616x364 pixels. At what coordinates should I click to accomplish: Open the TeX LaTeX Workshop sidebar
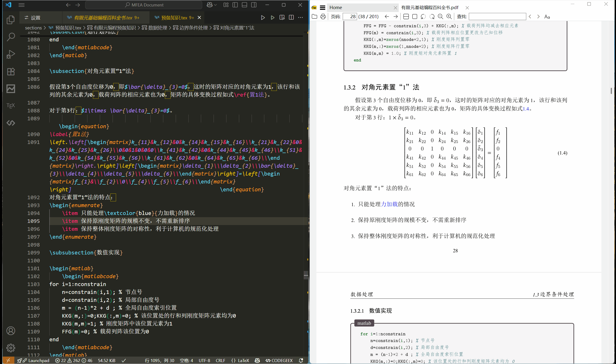tap(11, 106)
